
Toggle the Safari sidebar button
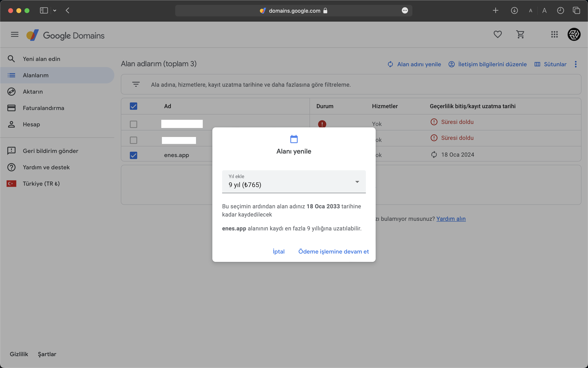pos(44,10)
